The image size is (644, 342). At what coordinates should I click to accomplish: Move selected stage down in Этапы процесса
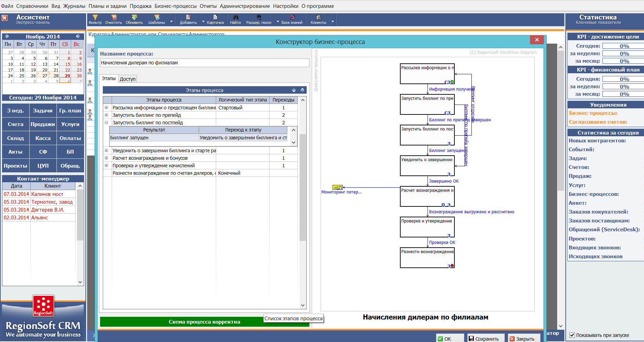click(302, 90)
